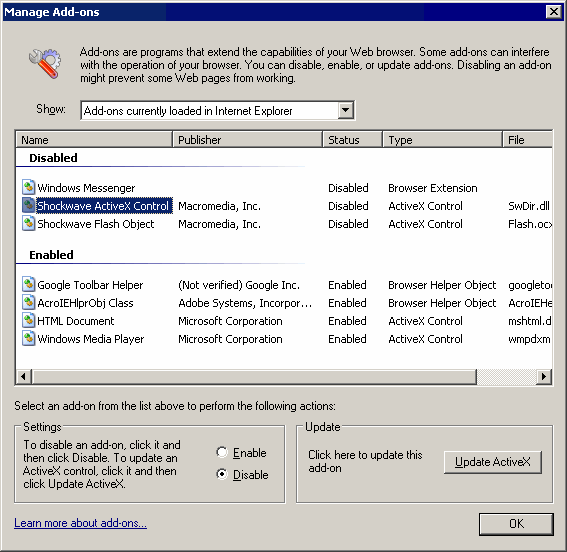
Task: Click the Update ActiveX button
Action: [x=493, y=462]
